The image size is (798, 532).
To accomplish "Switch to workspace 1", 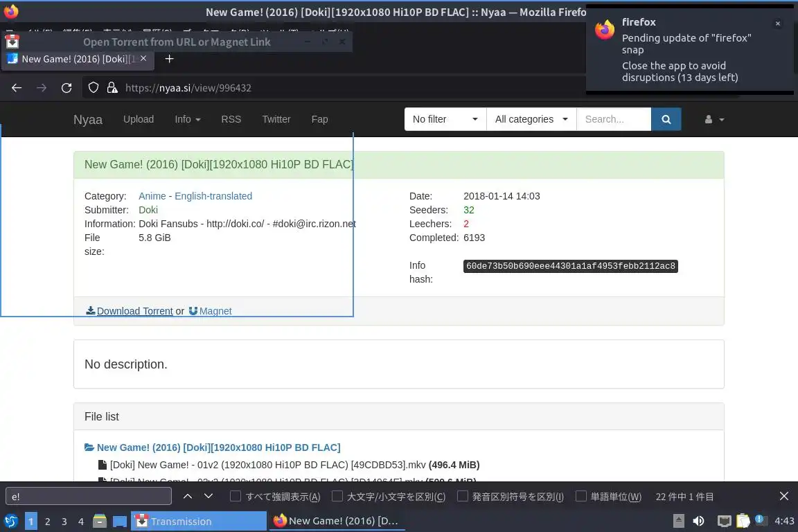I will pyautogui.click(x=30, y=522).
